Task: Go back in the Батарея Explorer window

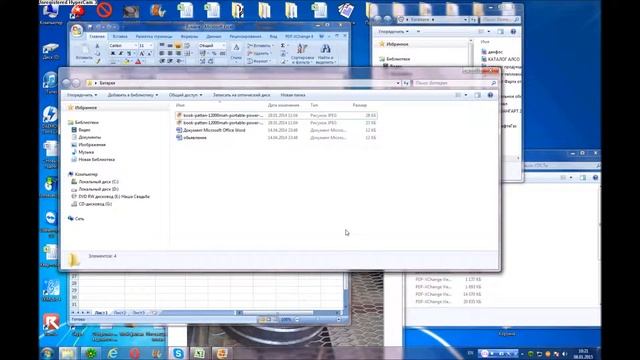Action: click(x=67, y=83)
